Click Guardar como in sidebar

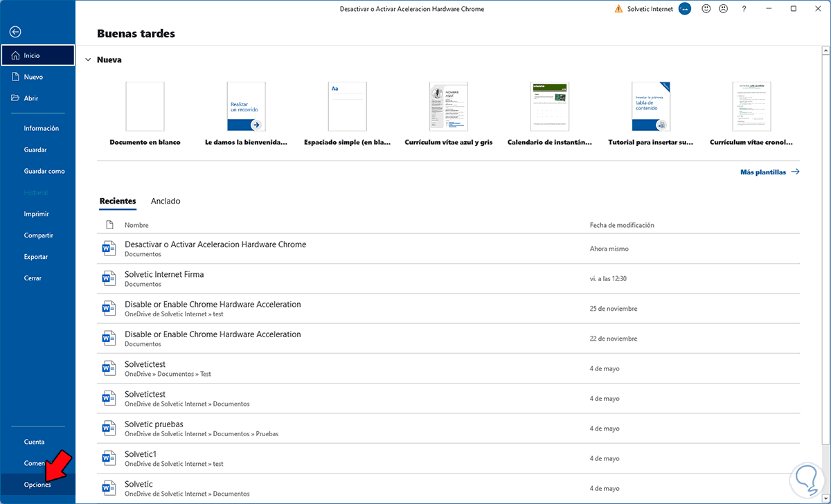tap(44, 171)
